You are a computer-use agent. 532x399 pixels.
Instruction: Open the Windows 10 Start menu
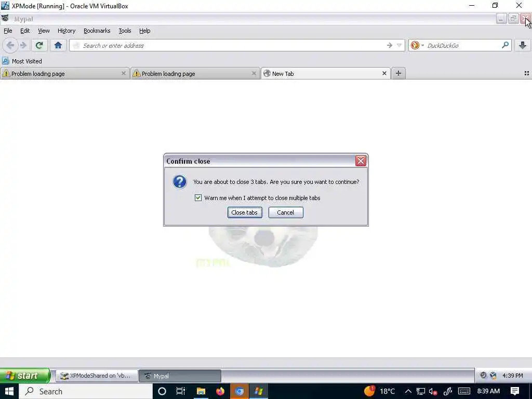click(x=9, y=391)
